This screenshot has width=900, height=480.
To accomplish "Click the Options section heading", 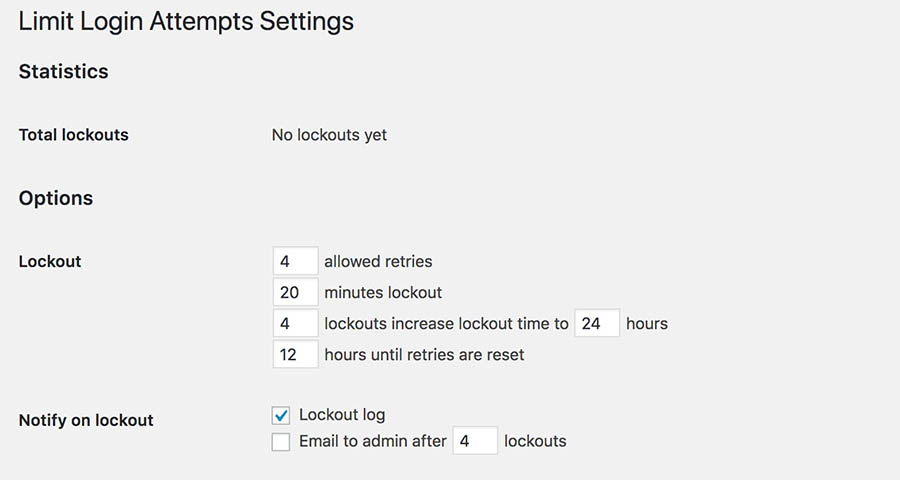I will (x=56, y=198).
